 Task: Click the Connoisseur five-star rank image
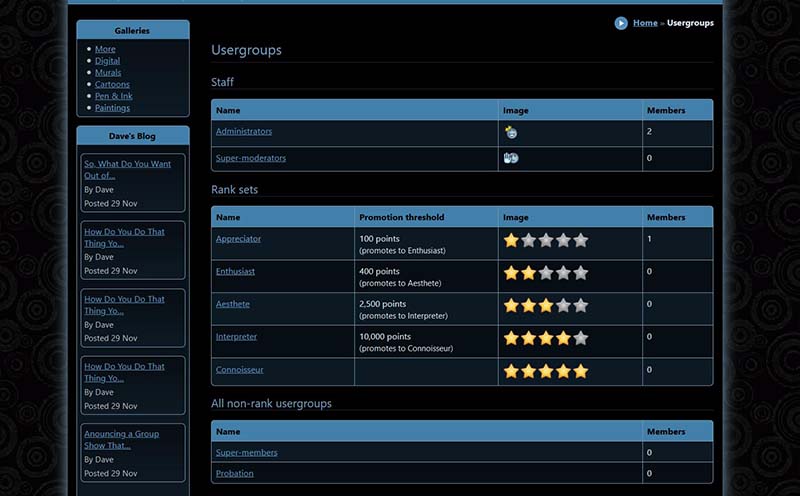click(x=545, y=371)
